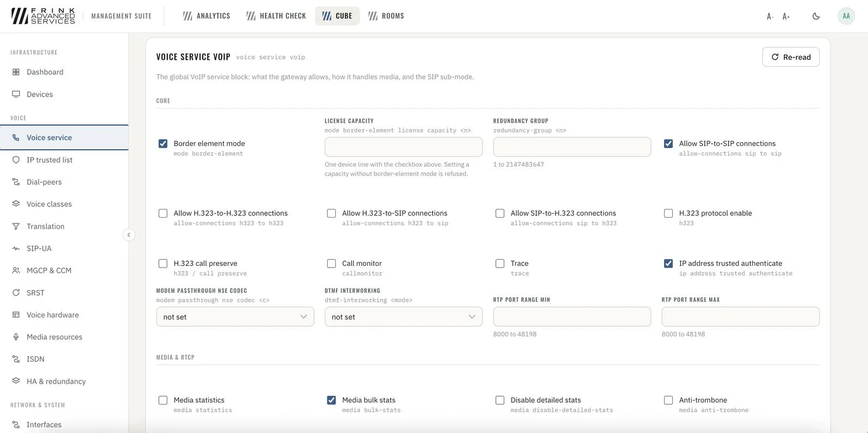Viewport: 868px width, 433px height.
Task: Click the ISDN route icon
Action: [x=16, y=359]
